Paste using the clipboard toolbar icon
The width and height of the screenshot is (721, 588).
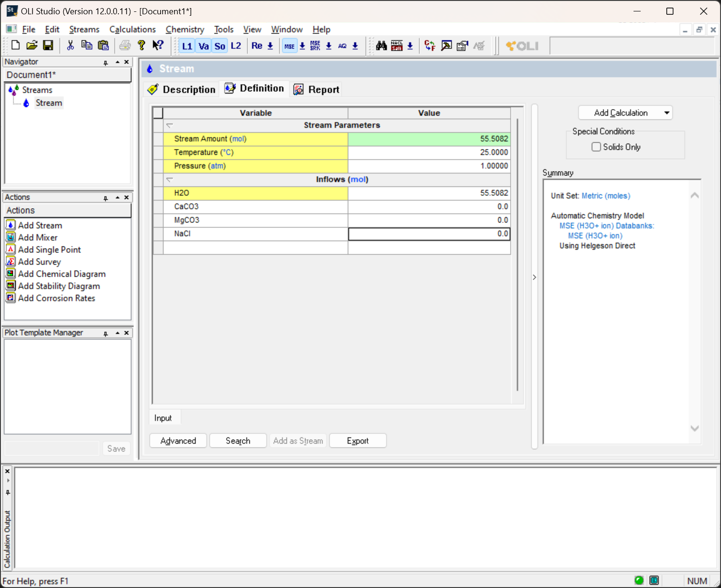tap(103, 46)
